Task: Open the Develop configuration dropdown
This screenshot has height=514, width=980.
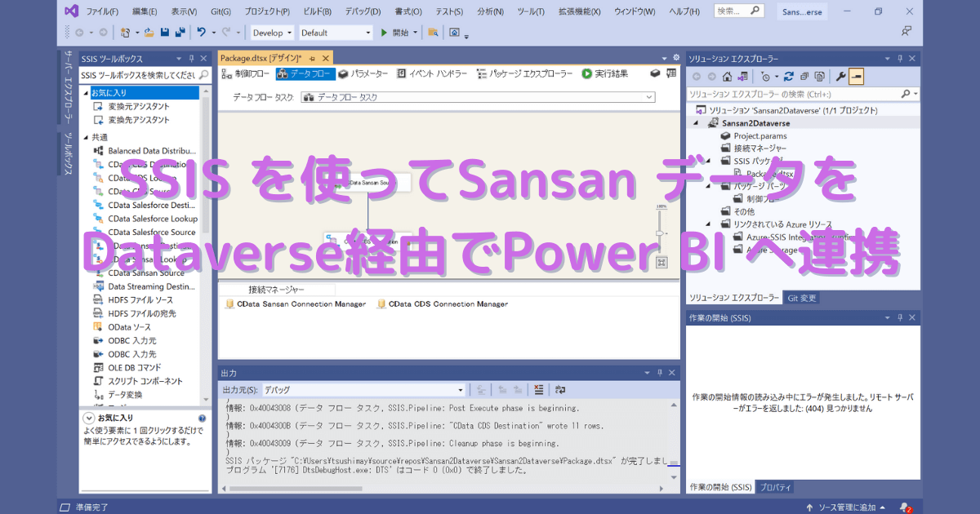Action: click(272, 33)
